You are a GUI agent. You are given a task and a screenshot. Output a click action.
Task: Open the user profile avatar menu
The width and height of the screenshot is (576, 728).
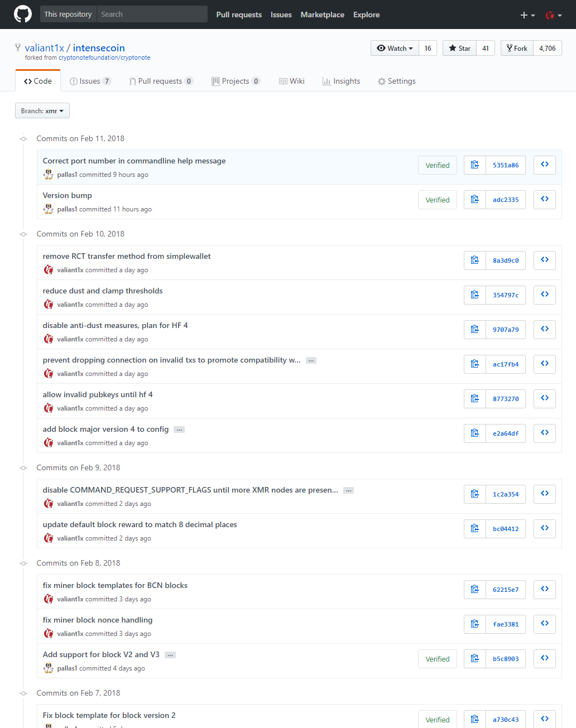553,15
